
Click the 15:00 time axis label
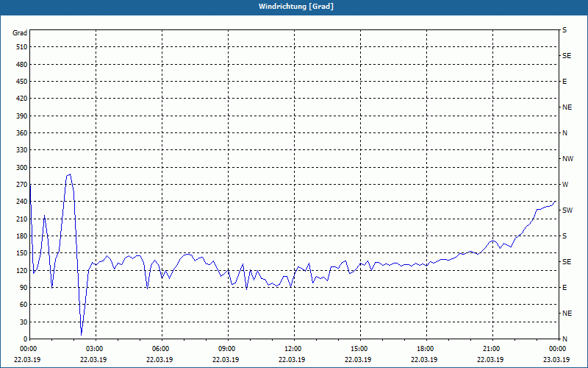(x=360, y=349)
